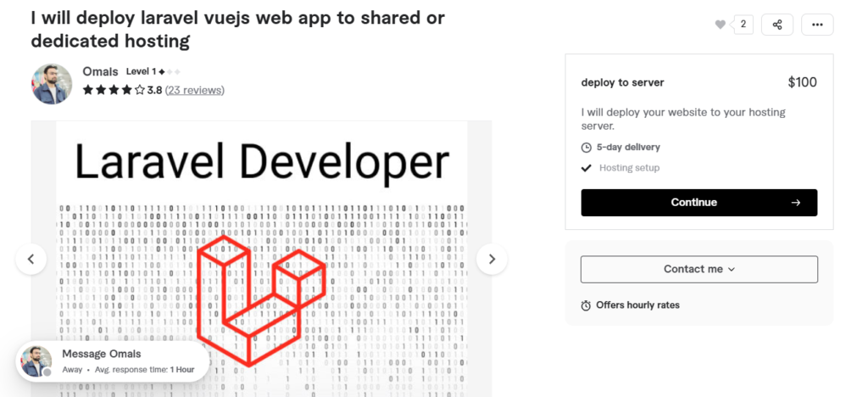
Task: Open Omals seller profile picture
Action: pos(52,84)
